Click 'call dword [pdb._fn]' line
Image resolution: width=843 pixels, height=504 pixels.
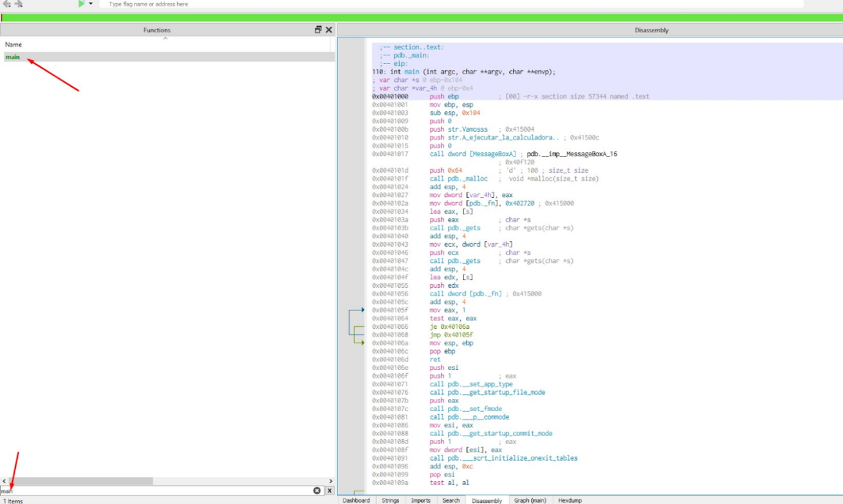coord(465,294)
